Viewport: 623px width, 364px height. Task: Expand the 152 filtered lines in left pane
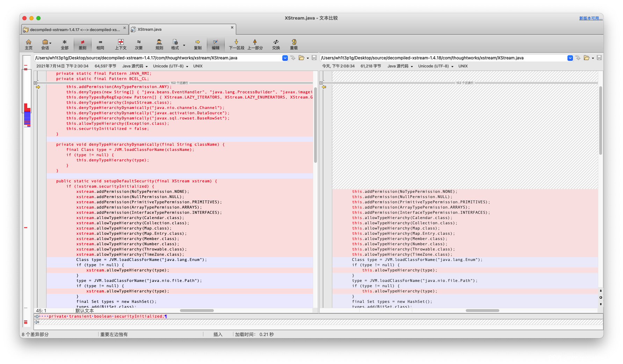point(36,83)
